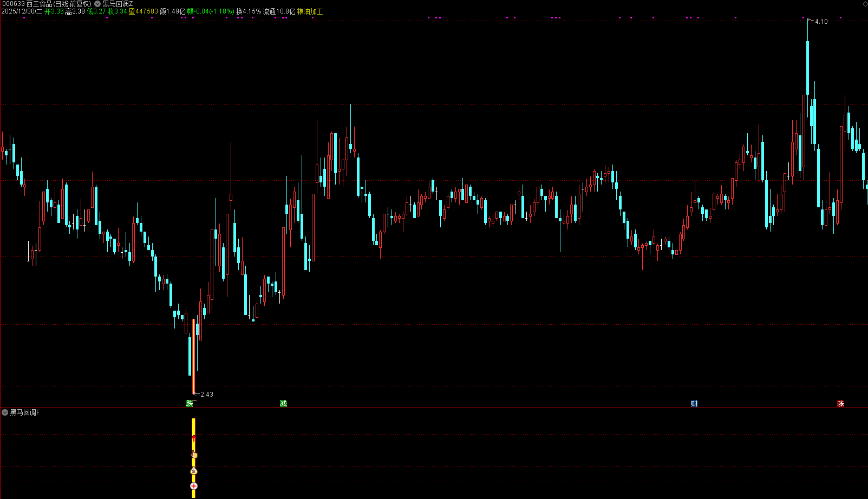Click the 4.10 high price label
The image size is (868, 499).
tap(821, 22)
